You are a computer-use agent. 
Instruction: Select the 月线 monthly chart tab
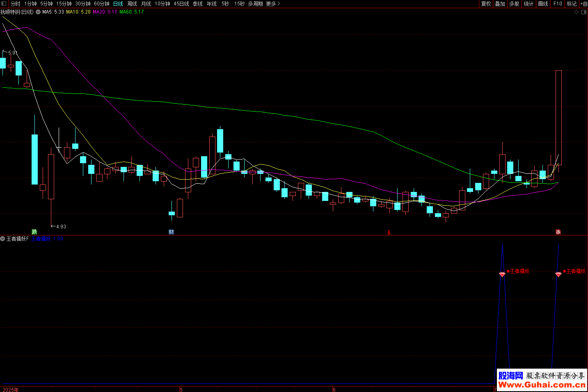(x=146, y=4)
